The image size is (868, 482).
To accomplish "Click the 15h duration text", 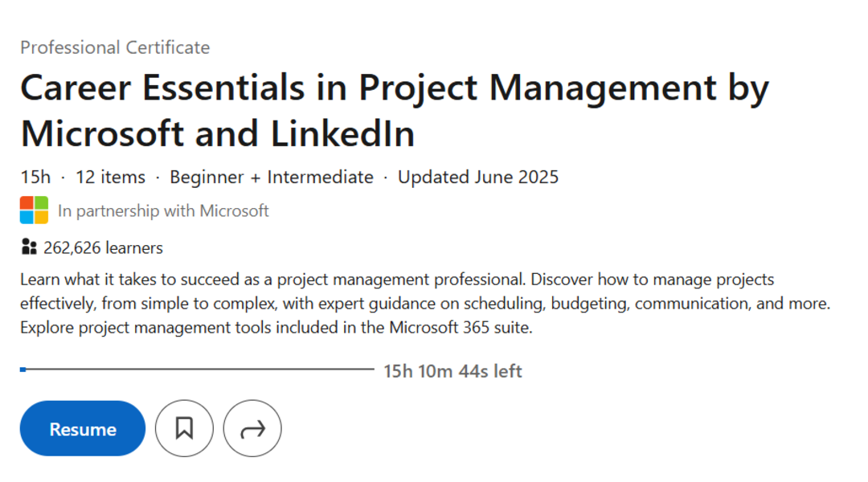I will pyautogui.click(x=35, y=177).
